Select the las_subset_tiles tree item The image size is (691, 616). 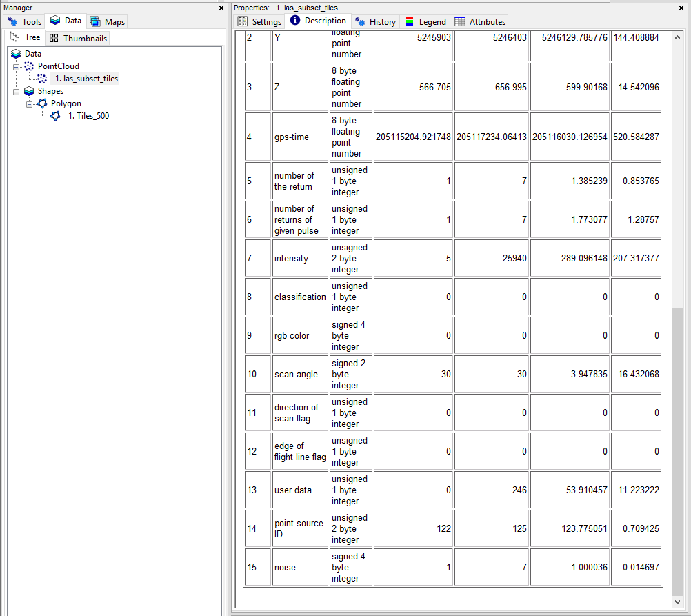(86, 79)
